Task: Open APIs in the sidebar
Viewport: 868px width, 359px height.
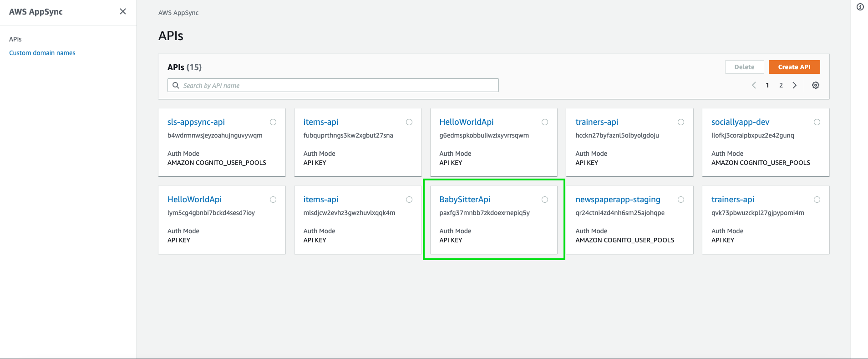Action: [x=15, y=39]
